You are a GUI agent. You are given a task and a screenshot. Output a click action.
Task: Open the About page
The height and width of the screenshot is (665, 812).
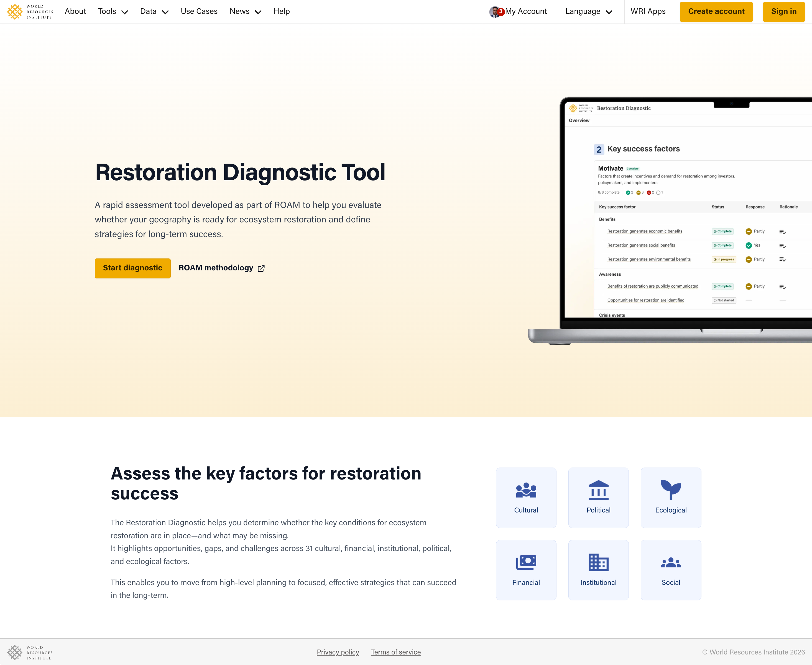coord(75,11)
